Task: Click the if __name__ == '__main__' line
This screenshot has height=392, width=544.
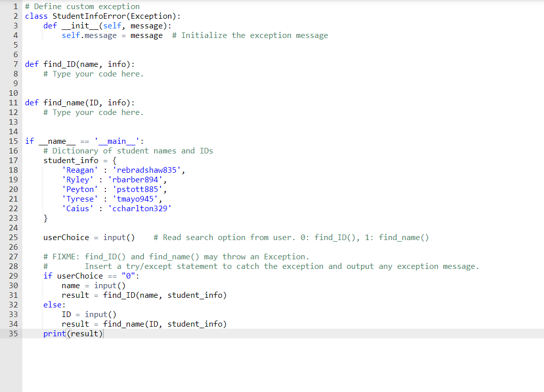Action: click(84, 141)
